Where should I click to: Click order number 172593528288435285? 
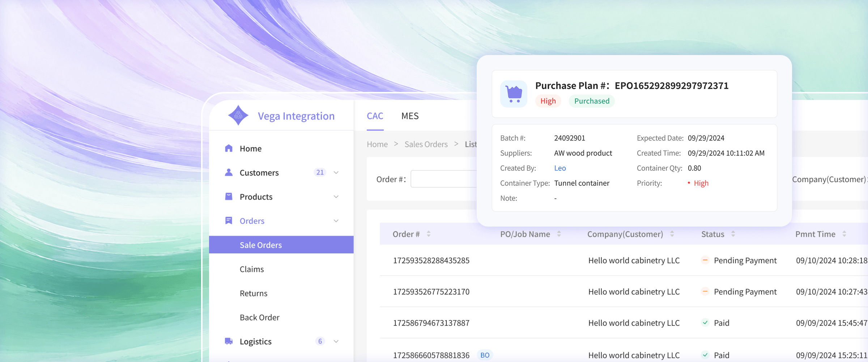pos(431,260)
